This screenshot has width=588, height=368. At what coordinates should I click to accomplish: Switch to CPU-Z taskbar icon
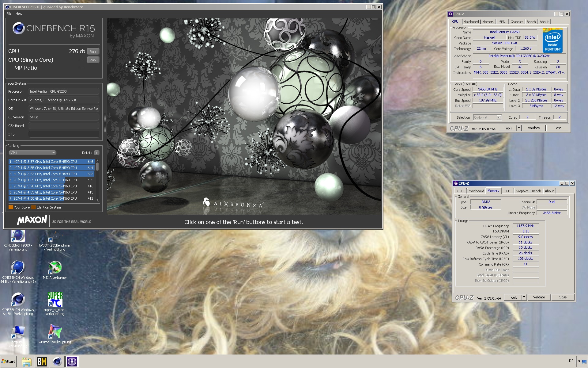pos(72,362)
